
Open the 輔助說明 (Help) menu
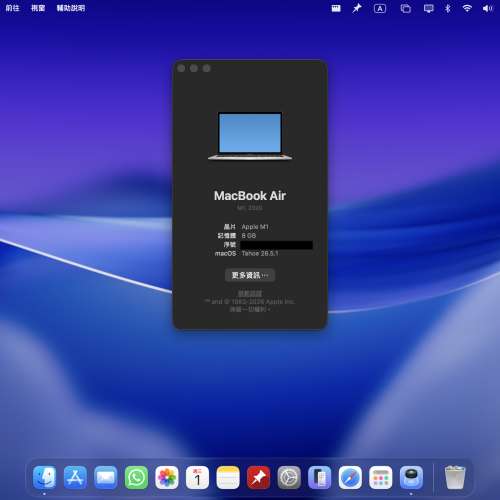pyautogui.click(x=71, y=8)
